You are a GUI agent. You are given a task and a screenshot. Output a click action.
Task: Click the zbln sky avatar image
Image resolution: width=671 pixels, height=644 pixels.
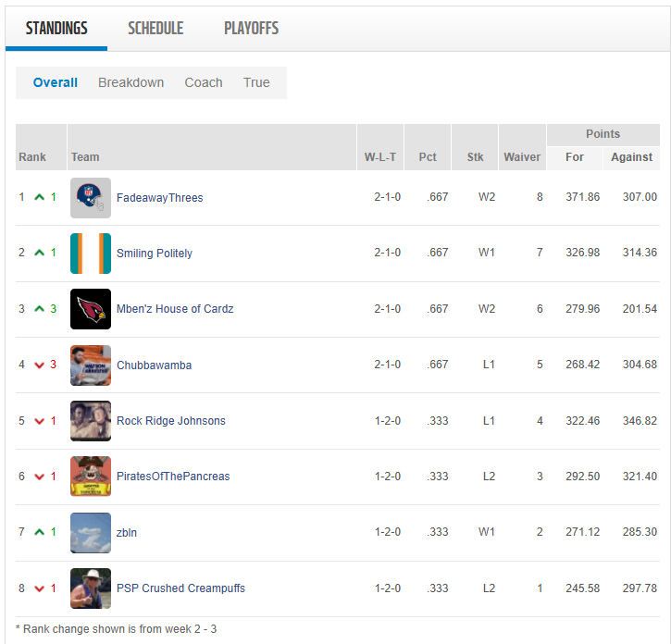point(91,533)
